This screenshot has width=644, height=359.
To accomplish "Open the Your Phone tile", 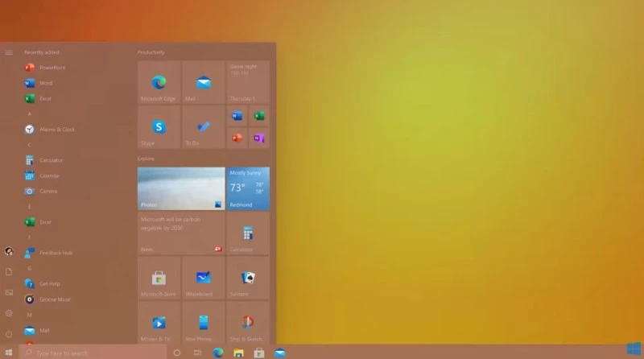I will click(x=204, y=323).
